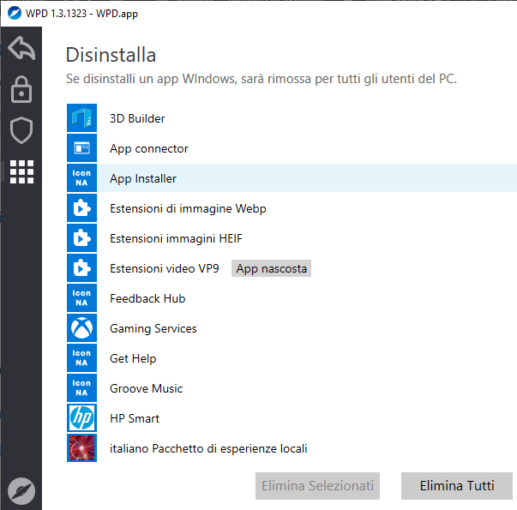This screenshot has height=510, width=517.
Task: Select the HEIF extensions icon
Action: (x=82, y=238)
